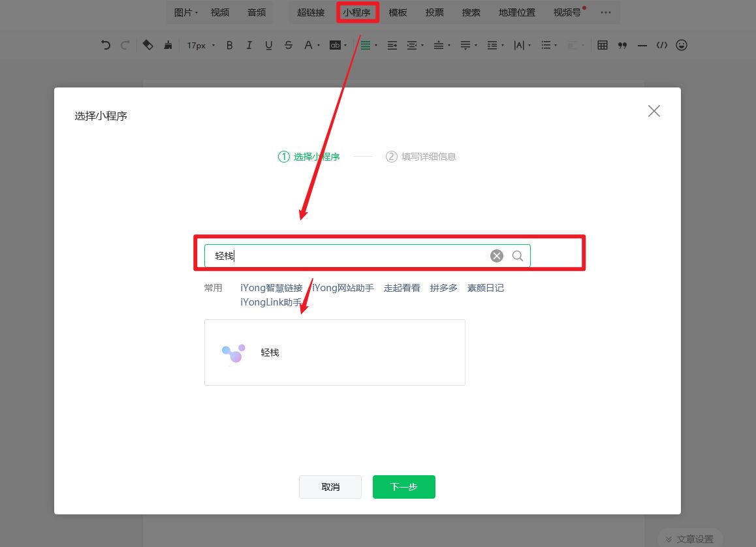Click the magnifier search icon in the search box

click(x=518, y=256)
